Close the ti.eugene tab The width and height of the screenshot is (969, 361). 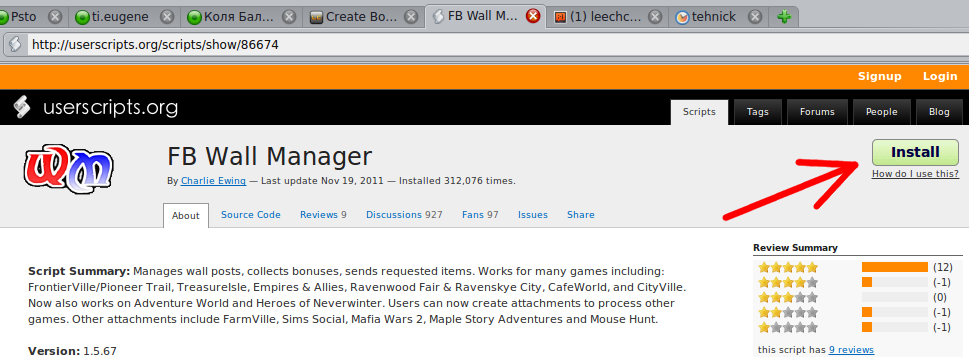[x=167, y=17]
